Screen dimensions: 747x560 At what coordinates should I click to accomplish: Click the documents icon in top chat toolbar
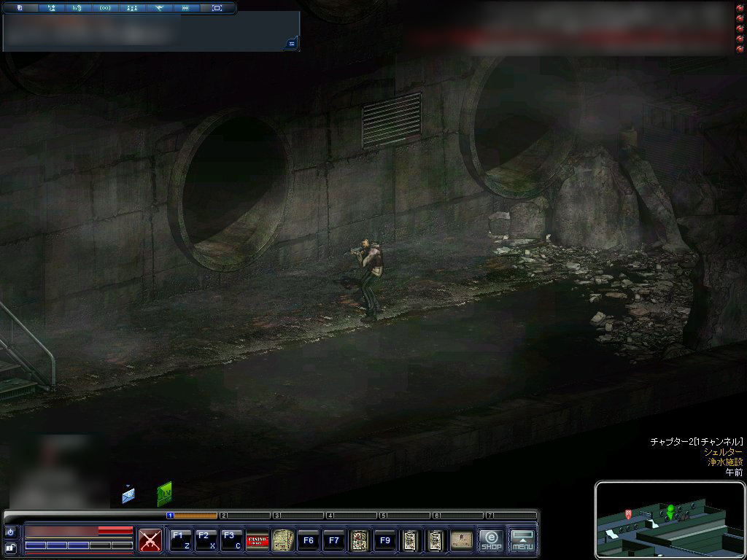point(20,7)
